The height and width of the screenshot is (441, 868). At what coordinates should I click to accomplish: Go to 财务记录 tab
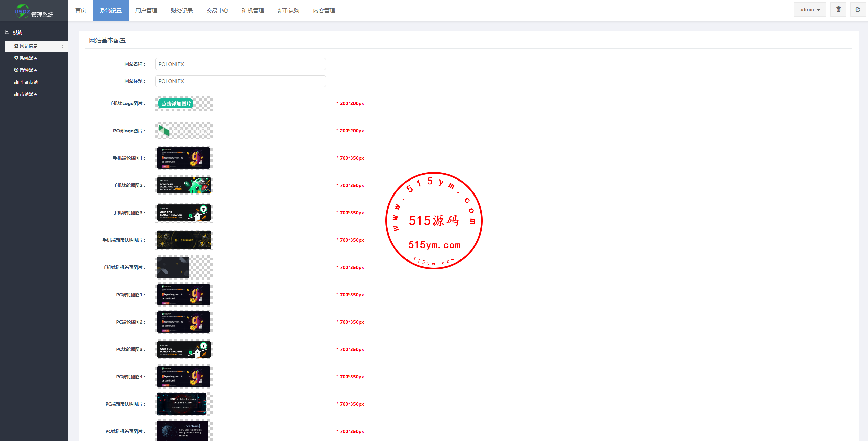tap(182, 11)
